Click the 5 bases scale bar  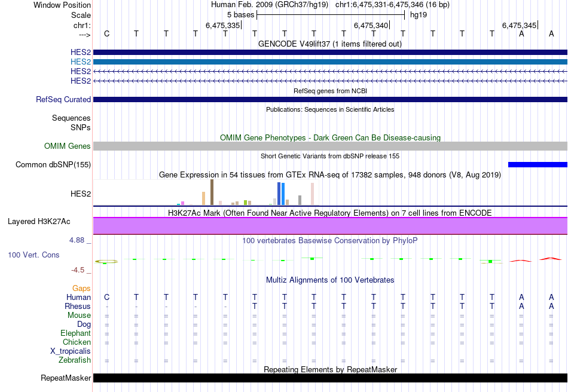click(x=331, y=15)
